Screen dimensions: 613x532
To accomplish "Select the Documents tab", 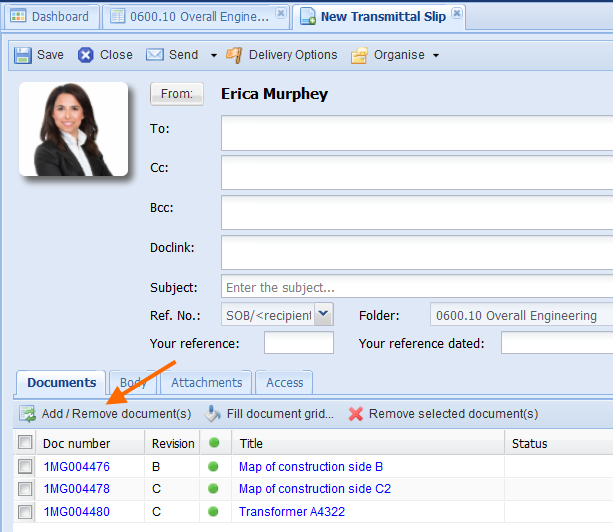I will pyautogui.click(x=61, y=382).
